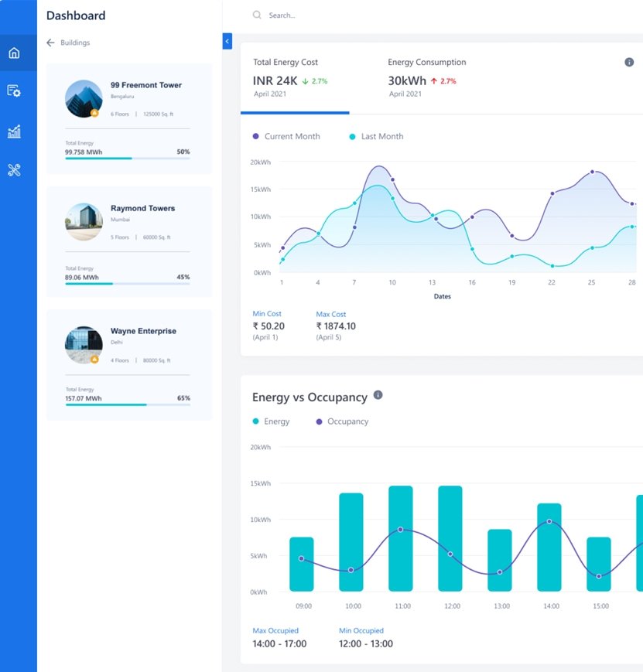
Task: Toggle the Energy legend series
Action: coord(271,421)
